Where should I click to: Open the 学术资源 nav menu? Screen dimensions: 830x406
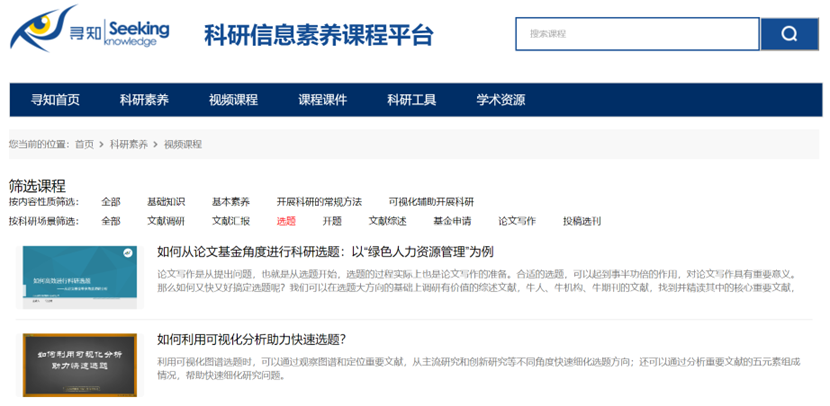(500, 100)
